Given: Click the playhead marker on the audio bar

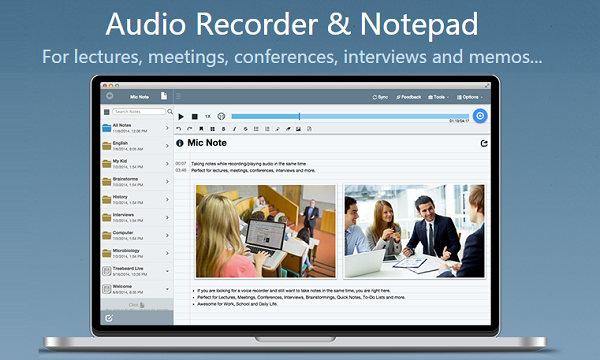Looking at the screenshot, I should [299, 116].
